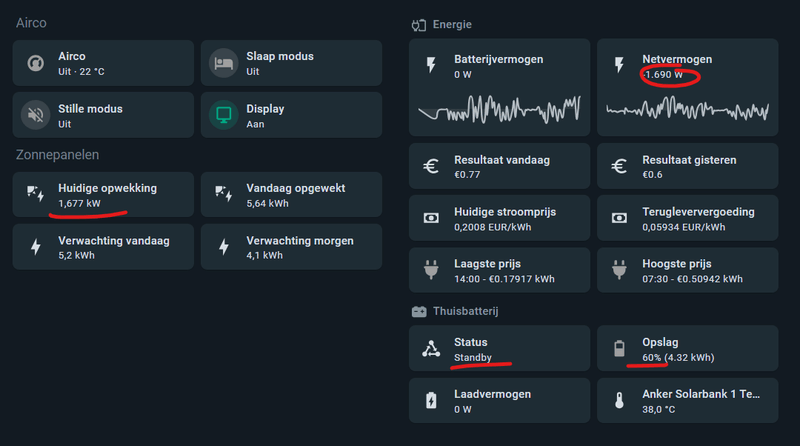Click the Zonnepanelen heading
Screen dimensions: 800x446
coord(57,155)
